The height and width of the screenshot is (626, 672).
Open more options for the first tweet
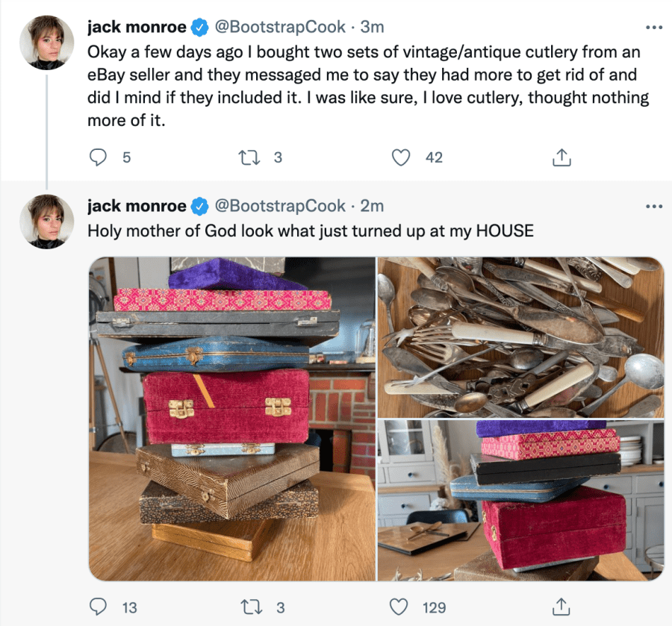click(654, 28)
